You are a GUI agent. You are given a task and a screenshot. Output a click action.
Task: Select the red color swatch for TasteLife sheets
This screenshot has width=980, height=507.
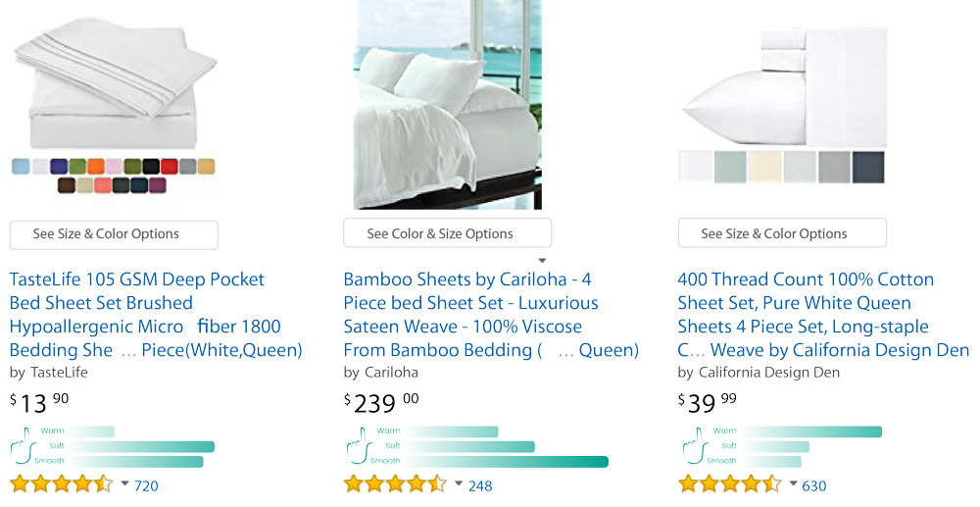169,167
